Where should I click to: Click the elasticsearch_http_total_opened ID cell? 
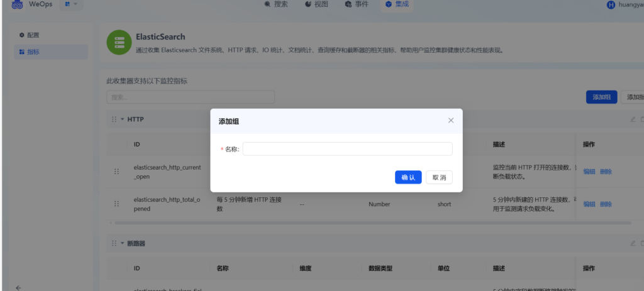(167, 204)
